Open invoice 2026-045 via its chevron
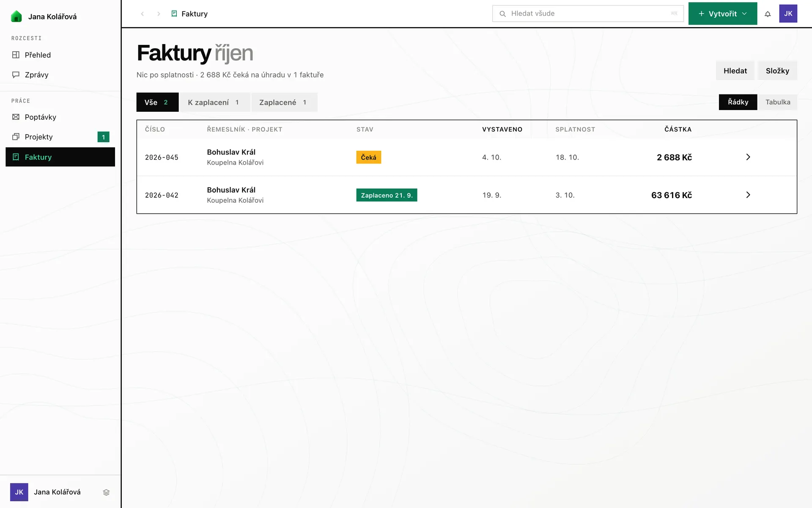Screen dimensions: 812x508 click(x=748, y=157)
